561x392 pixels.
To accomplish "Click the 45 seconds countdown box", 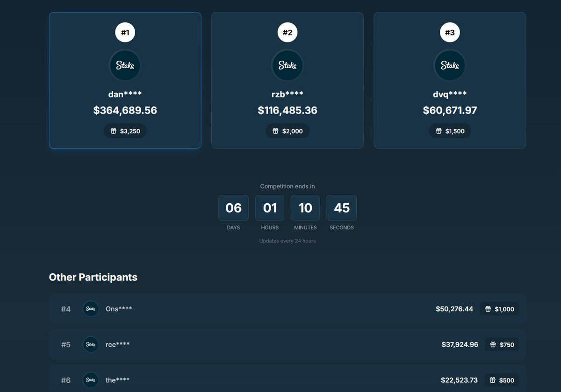I will pos(342,208).
